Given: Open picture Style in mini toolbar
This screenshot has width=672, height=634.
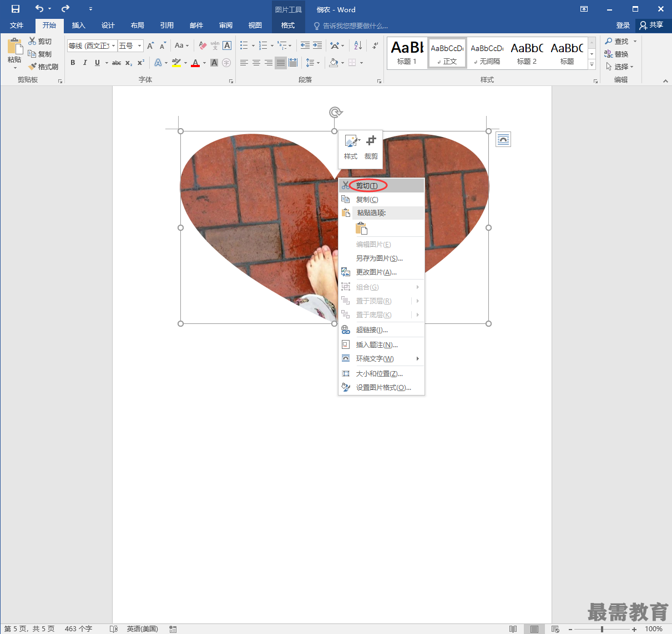Looking at the screenshot, I should click(351, 147).
